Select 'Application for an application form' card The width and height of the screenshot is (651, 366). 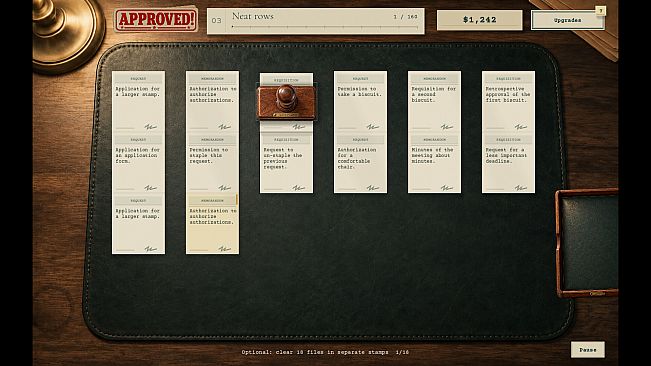point(138,163)
